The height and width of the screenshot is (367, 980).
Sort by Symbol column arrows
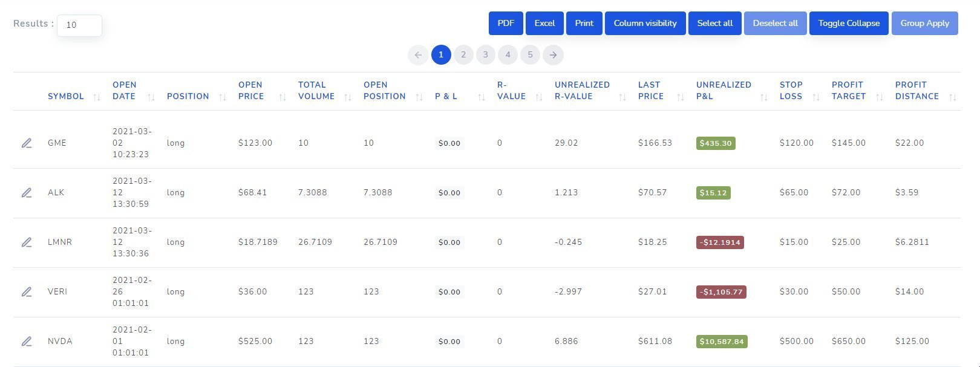click(97, 97)
